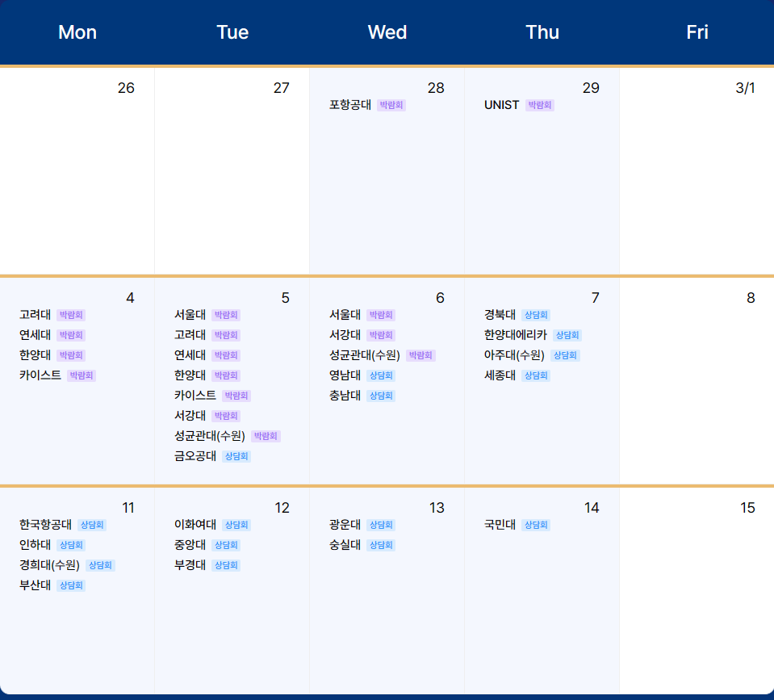Select date 3/1 on Friday
This screenshot has height=700, width=774.
[745, 88]
